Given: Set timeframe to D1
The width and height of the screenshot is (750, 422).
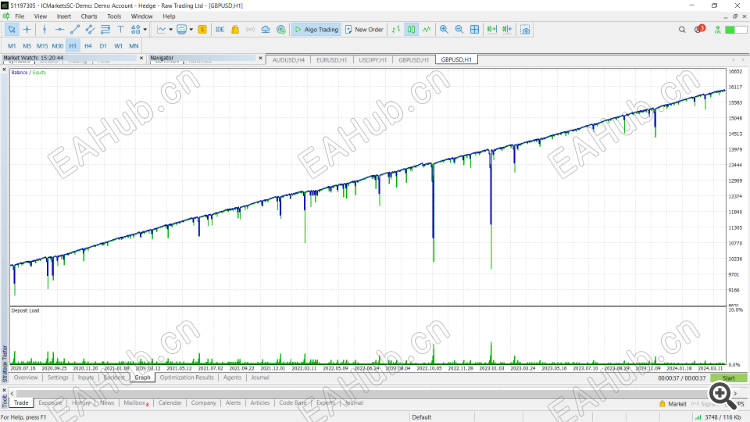Looking at the screenshot, I should pos(103,46).
